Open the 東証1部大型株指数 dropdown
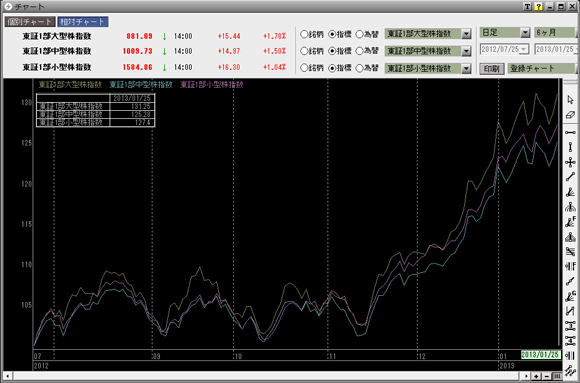Viewport: 580px width, 383px height. (x=466, y=34)
